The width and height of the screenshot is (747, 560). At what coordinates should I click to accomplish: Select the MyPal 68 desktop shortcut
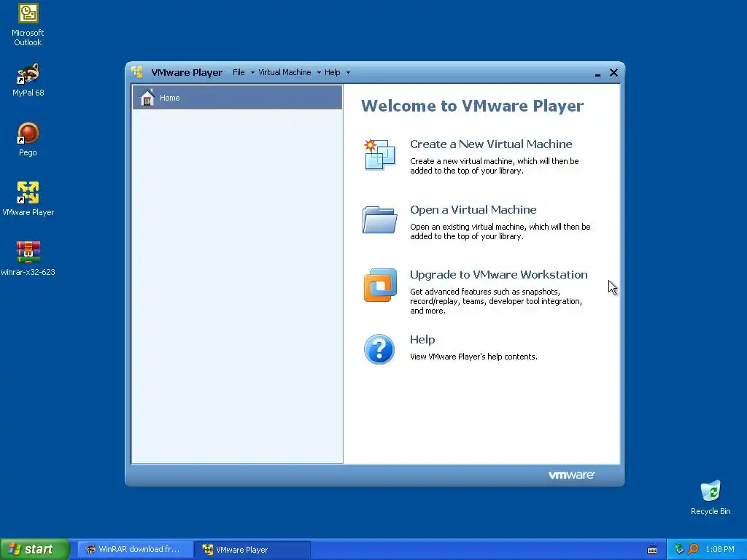pyautogui.click(x=28, y=80)
